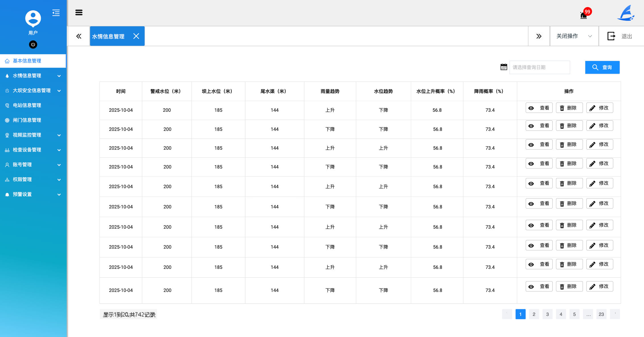Click 删除 button in the first row

[x=569, y=108]
